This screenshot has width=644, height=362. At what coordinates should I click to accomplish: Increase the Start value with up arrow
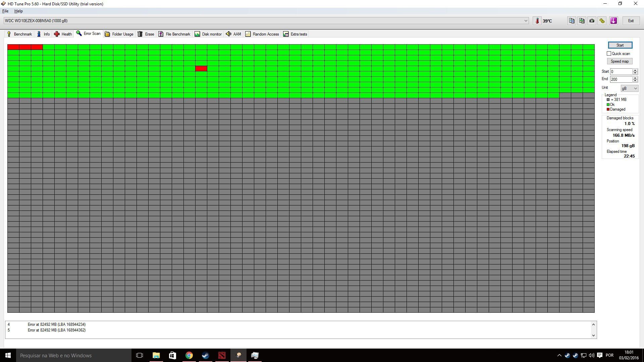tap(635, 70)
